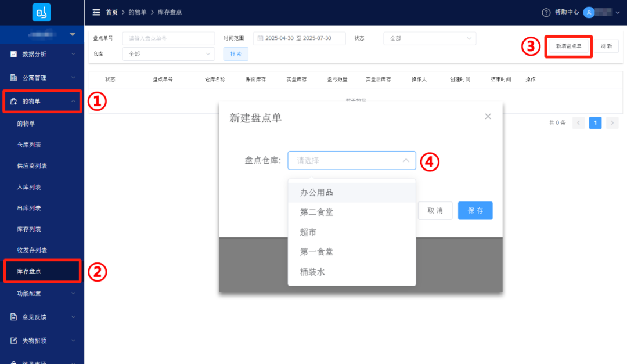The width and height of the screenshot is (627, 364).
Task: Open the 意见反馈 feedback icon
Action: pos(14,317)
